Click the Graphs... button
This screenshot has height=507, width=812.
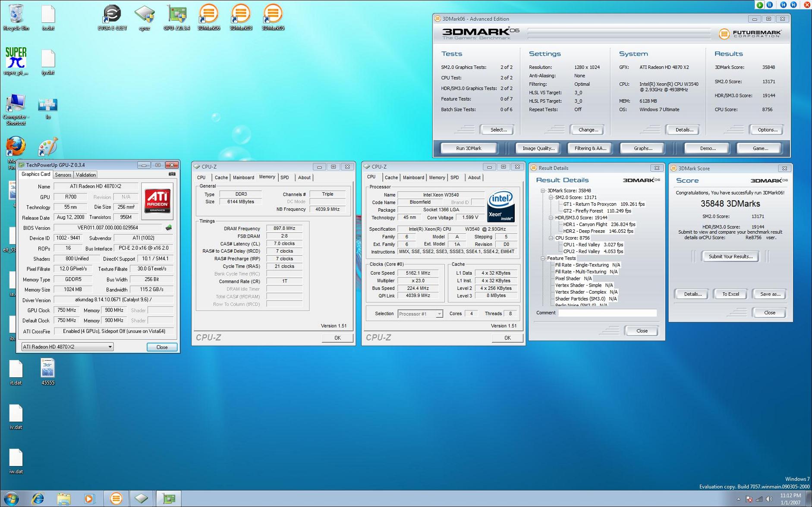(643, 148)
